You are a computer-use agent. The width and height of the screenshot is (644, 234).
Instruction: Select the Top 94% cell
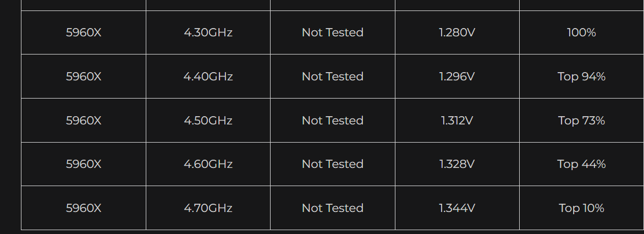581,77
